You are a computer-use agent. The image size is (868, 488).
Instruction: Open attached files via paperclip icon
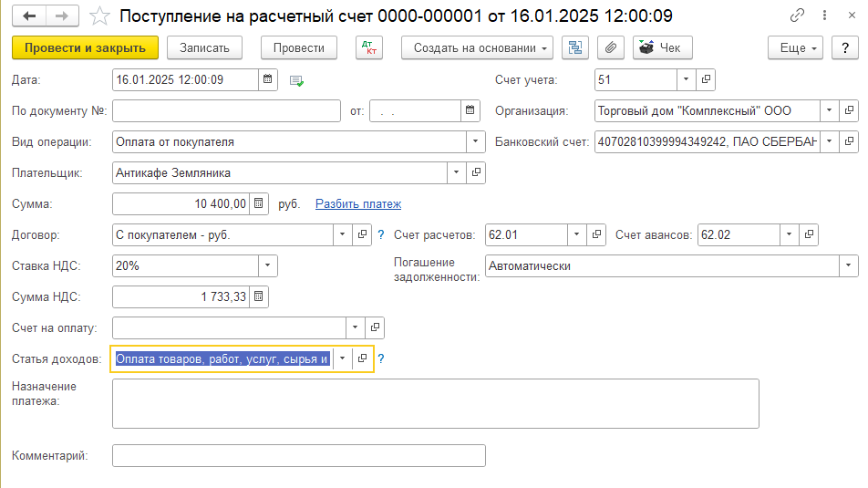pyautogui.click(x=611, y=47)
